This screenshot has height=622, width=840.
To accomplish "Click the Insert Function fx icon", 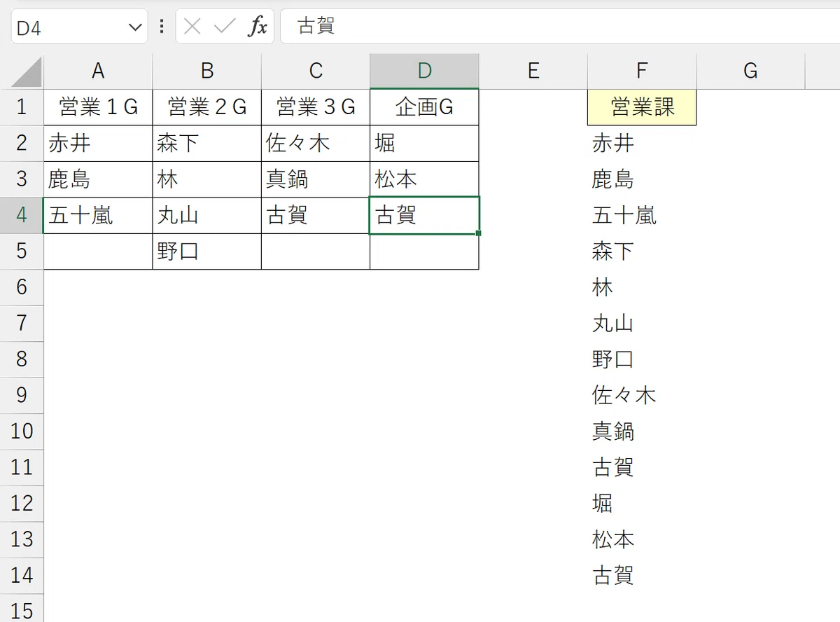I will pyautogui.click(x=258, y=27).
